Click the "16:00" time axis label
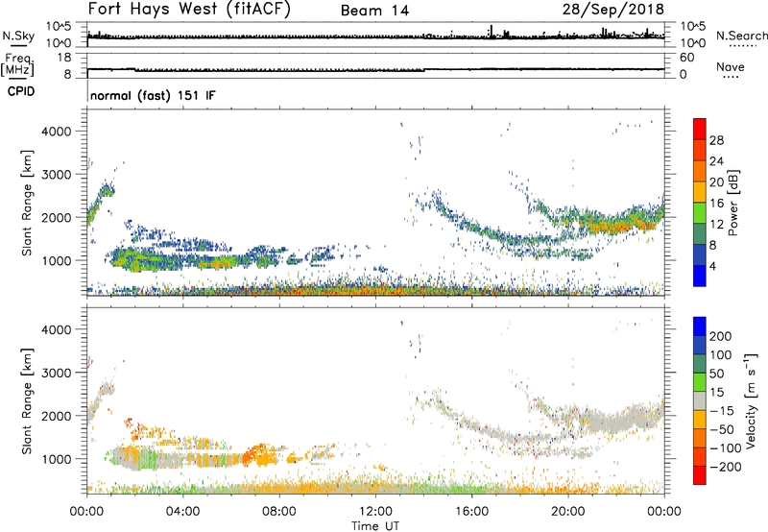The height and width of the screenshot is (532, 768). pos(471,512)
